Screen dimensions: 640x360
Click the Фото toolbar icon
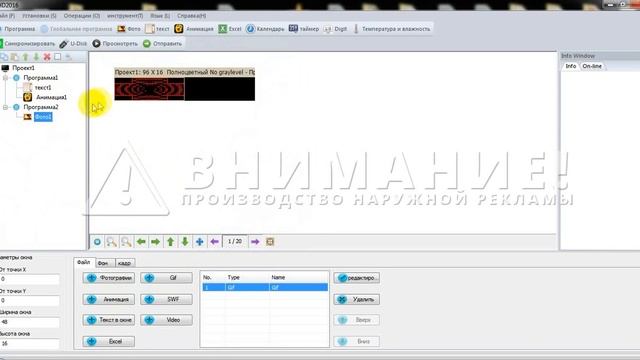coord(121,29)
